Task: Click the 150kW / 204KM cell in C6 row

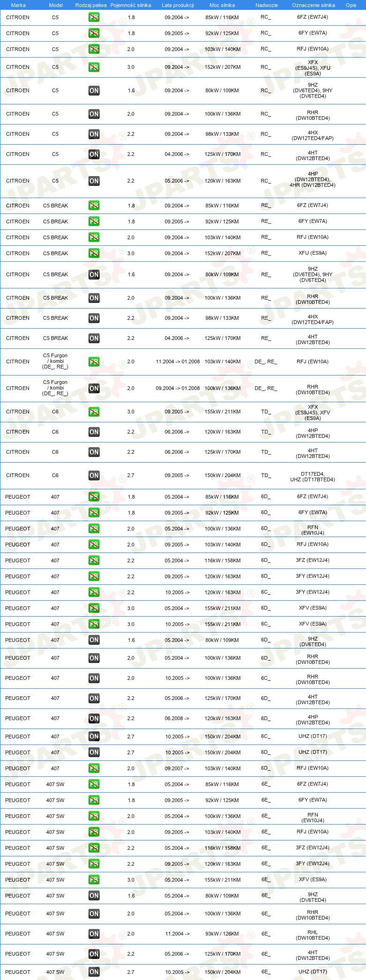Action: click(x=223, y=475)
